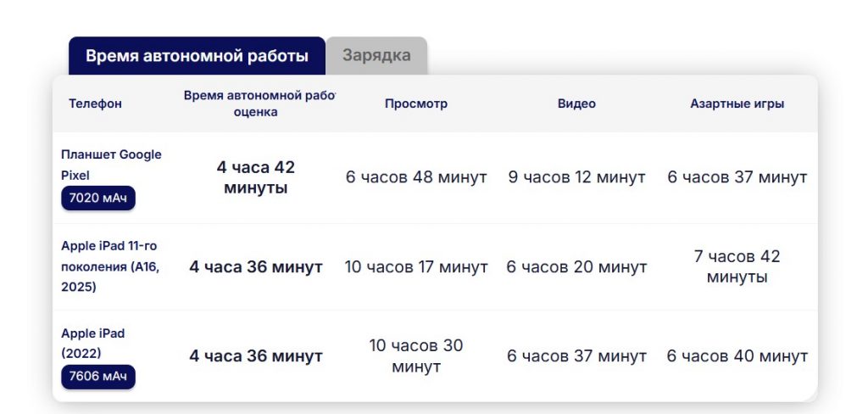Click the 10 часов 30 минут cell
This screenshot has height=414, width=868.
(x=416, y=356)
